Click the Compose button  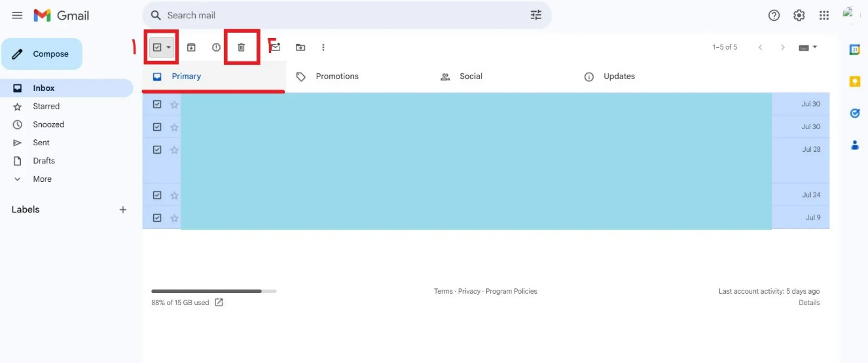[x=42, y=54]
